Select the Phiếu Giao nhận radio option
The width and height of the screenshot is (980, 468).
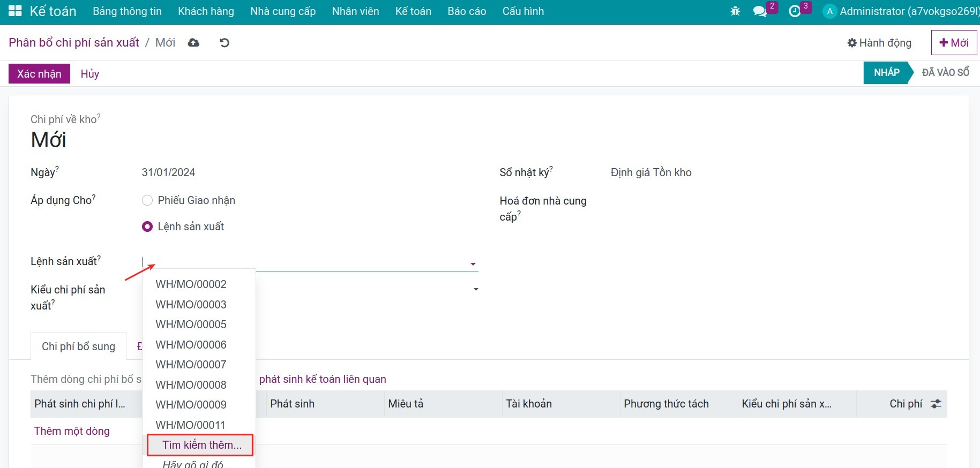(x=147, y=200)
